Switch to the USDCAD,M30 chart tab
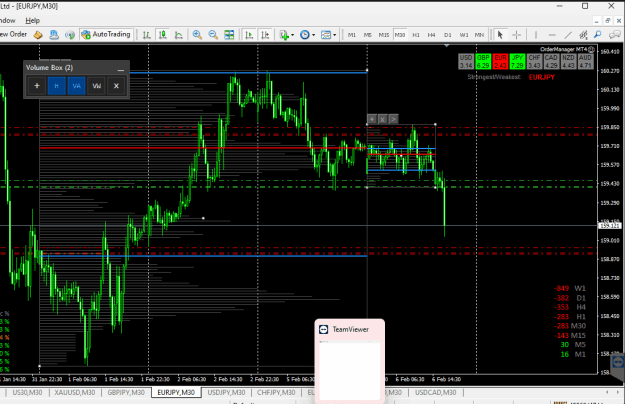 click(x=435, y=392)
